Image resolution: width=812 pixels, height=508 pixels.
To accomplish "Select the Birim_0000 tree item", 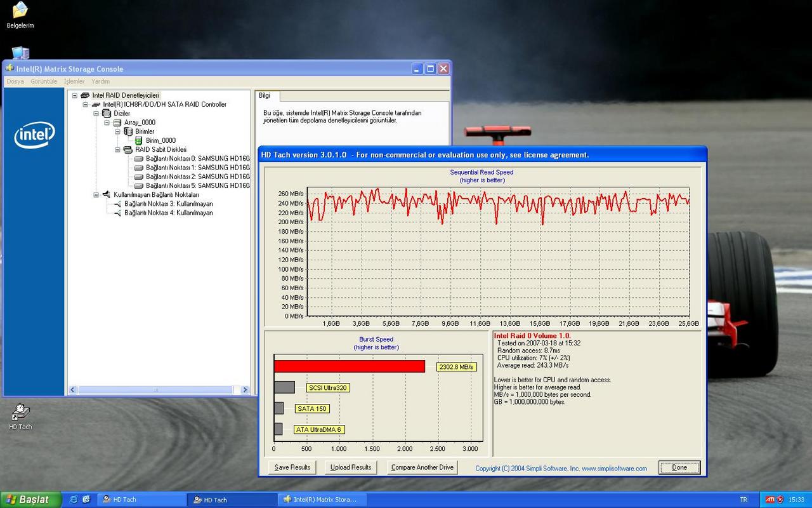I will (x=160, y=140).
